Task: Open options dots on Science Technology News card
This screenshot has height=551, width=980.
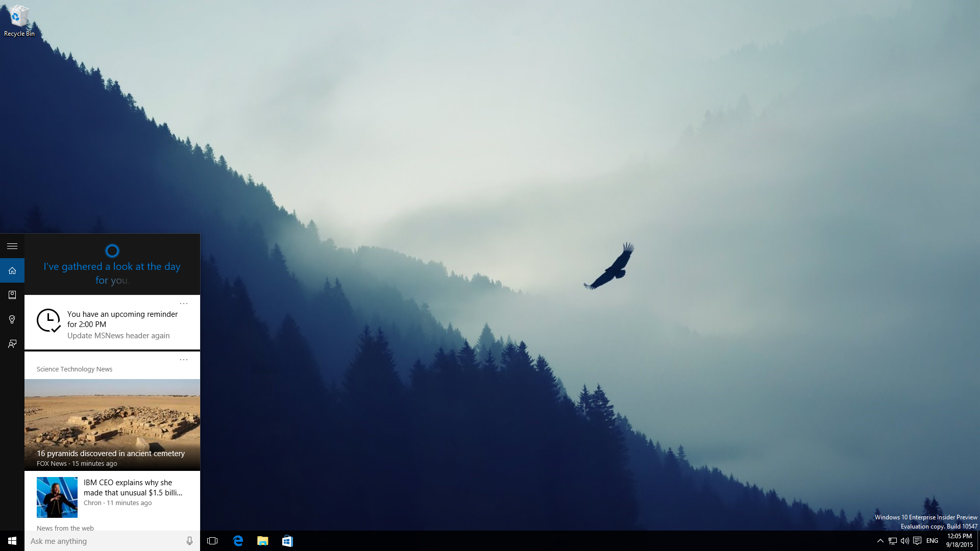Action: 184,360
